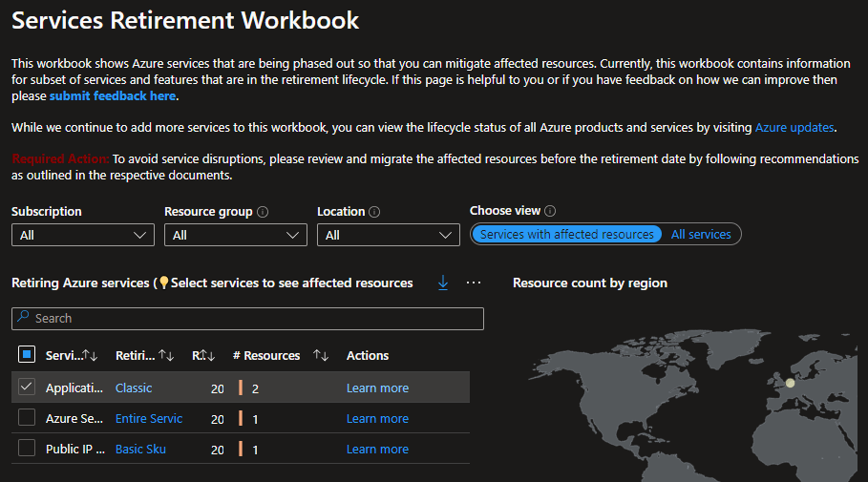This screenshot has height=482, width=868.
Task: Click the lightbulb tip icon
Action: (164, 283)
